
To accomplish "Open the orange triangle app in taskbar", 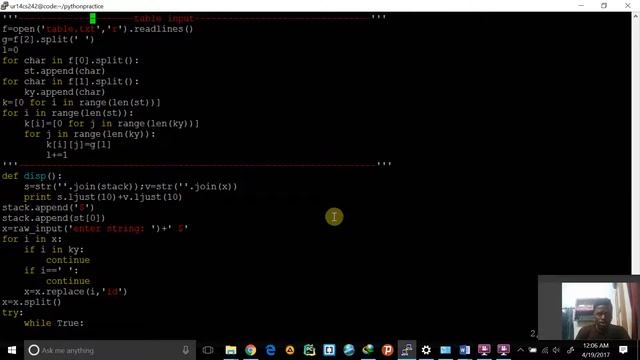I will point(290,350).
